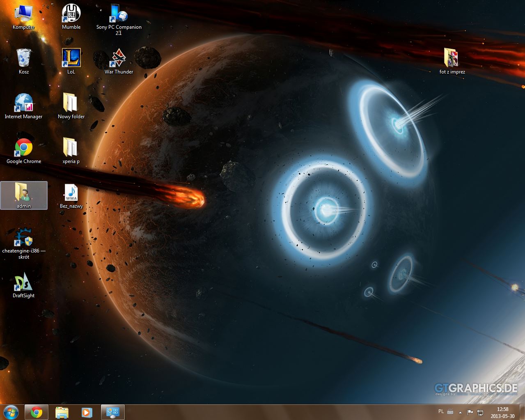Click the keyboard icon in language bar
The width and height of the screenshot is (525, 420).
(450, 412)
